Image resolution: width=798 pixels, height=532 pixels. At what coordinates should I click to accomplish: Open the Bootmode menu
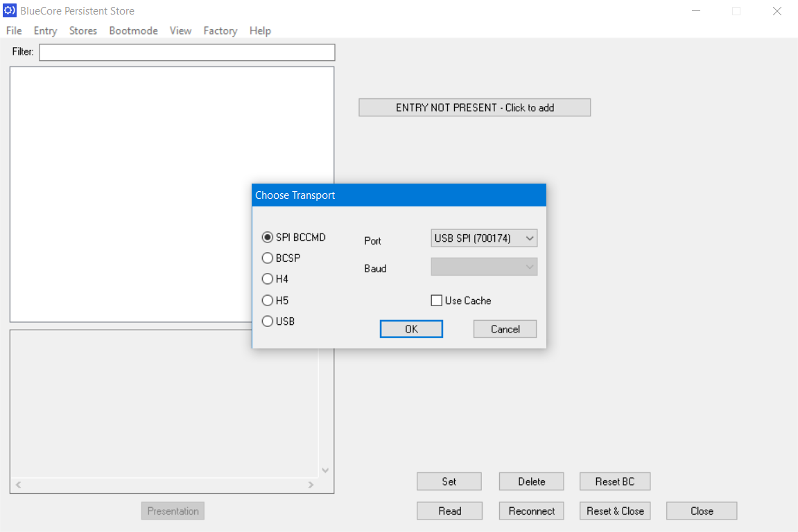pos(133,30)
